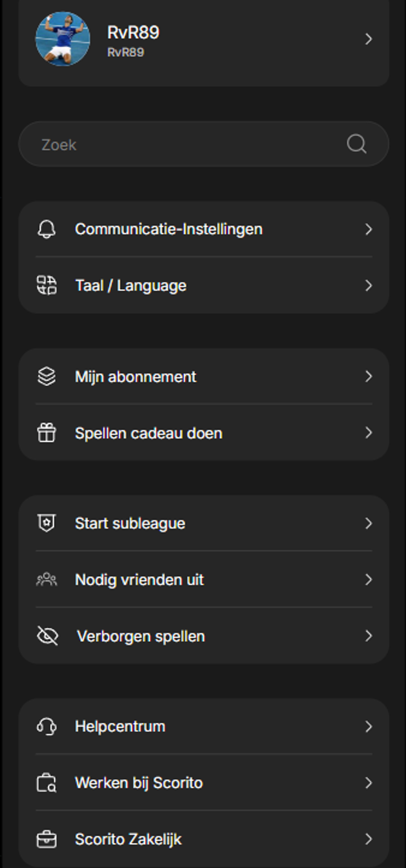Select the Verborgen spellen menu item
This screenshot has height=868, width=406.
[140, 636]
